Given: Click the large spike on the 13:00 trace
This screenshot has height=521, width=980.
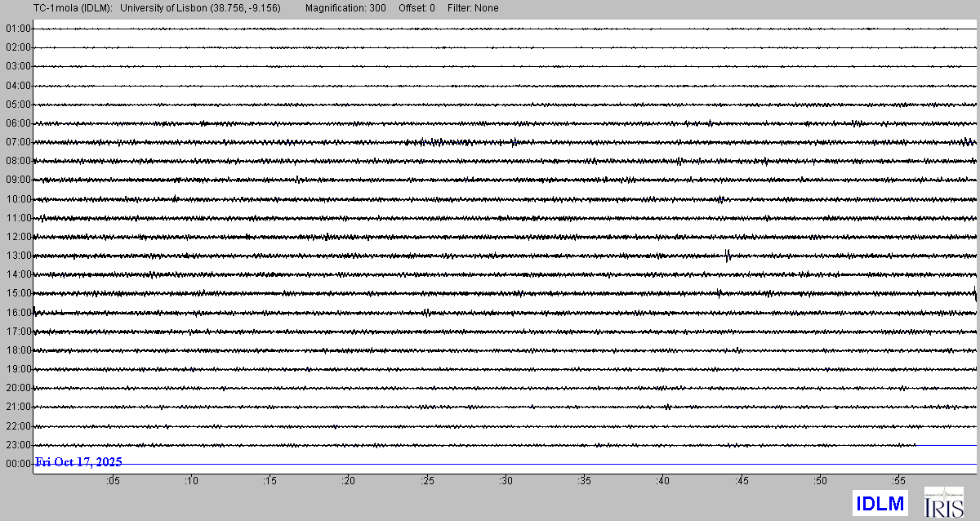Looking at the screenshot, I should coord(727,256).
